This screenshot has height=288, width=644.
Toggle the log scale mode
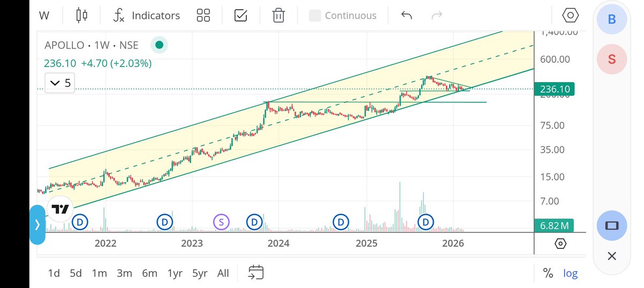[570, 273]
